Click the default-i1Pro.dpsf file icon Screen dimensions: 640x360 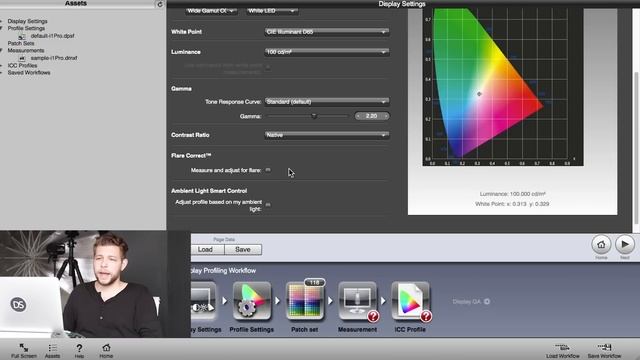tap(22, 36)
